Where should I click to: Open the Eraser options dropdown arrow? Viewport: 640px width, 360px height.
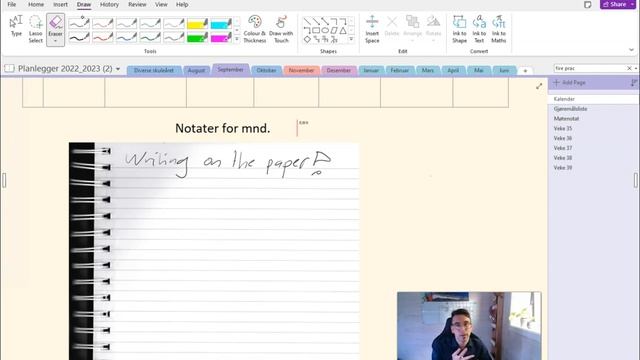(56, 41)
